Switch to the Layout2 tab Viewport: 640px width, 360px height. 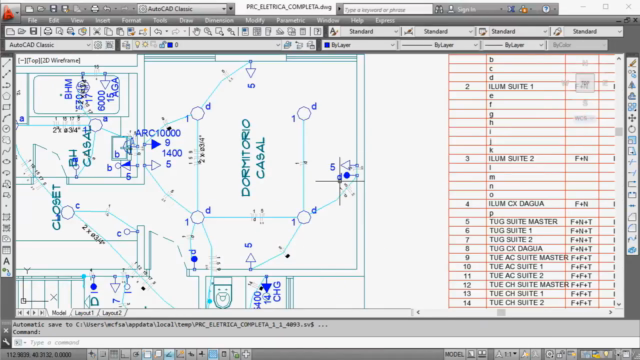pos(111,313)
